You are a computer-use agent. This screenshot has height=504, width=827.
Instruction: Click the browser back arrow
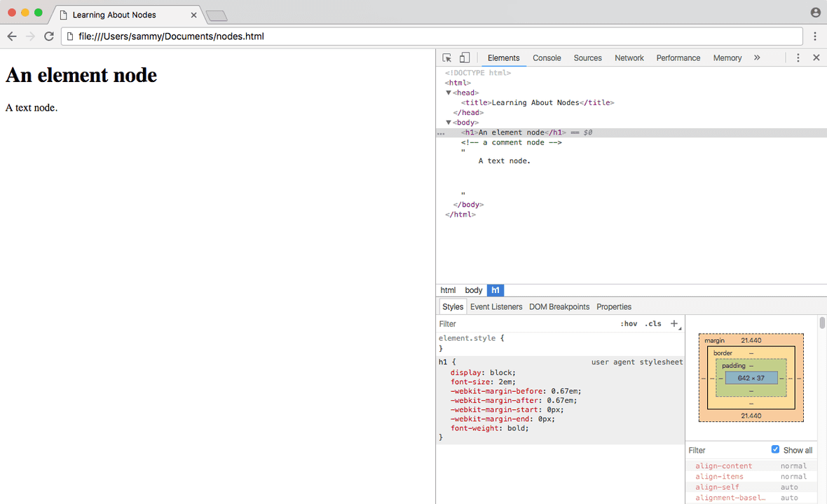12,36
